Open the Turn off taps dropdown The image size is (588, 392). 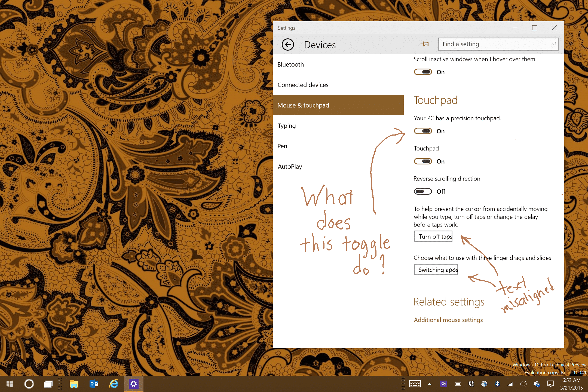point(433,236)
